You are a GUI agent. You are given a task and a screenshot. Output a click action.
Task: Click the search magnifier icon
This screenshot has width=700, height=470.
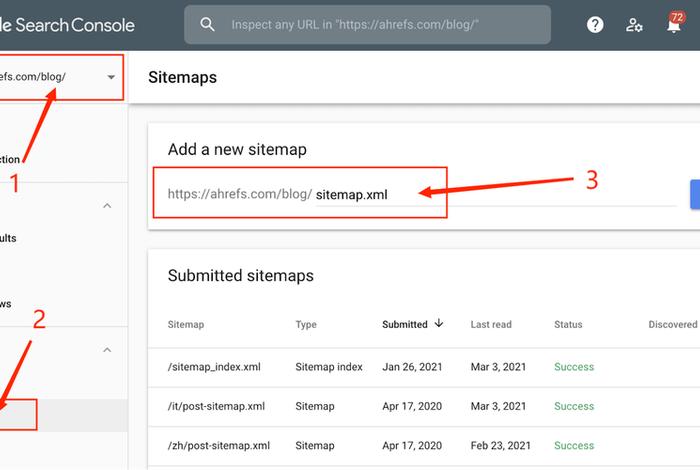point(207,24)
